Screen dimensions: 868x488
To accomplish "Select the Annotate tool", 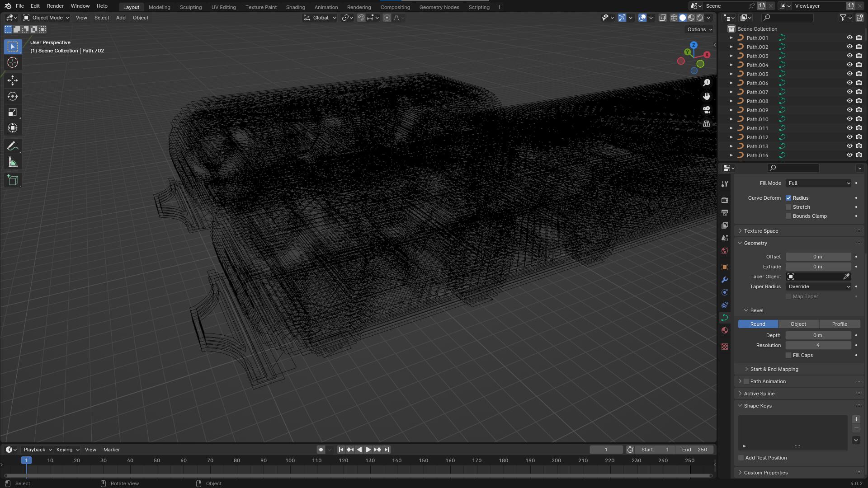I will (x=13, y=146).
